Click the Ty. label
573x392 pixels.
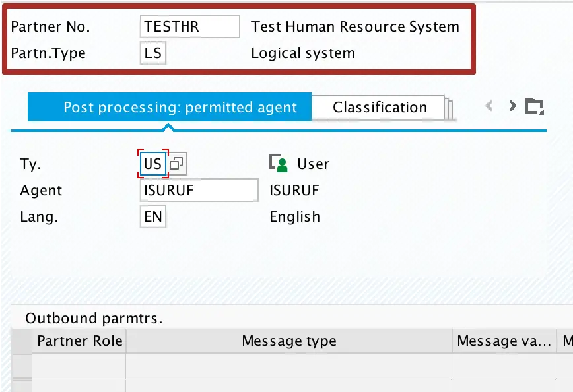tap(30, 164)
